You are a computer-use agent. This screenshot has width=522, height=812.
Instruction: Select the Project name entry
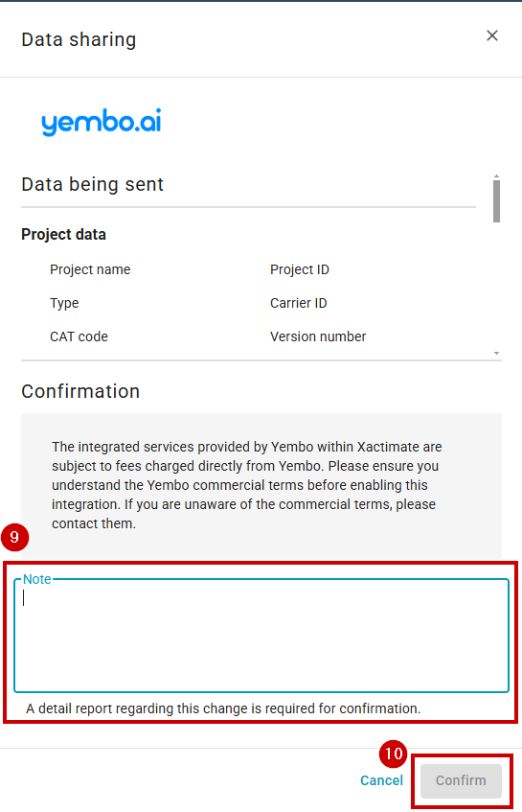click(x=90, y=269)
